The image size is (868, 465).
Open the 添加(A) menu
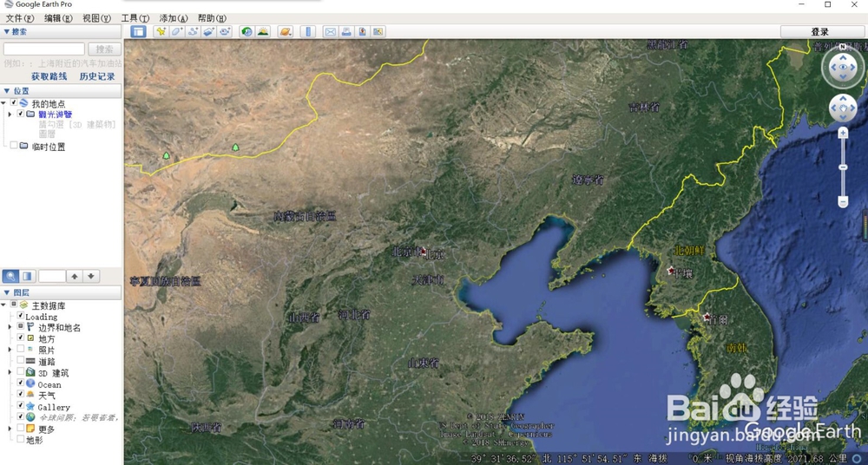[174, 18]
